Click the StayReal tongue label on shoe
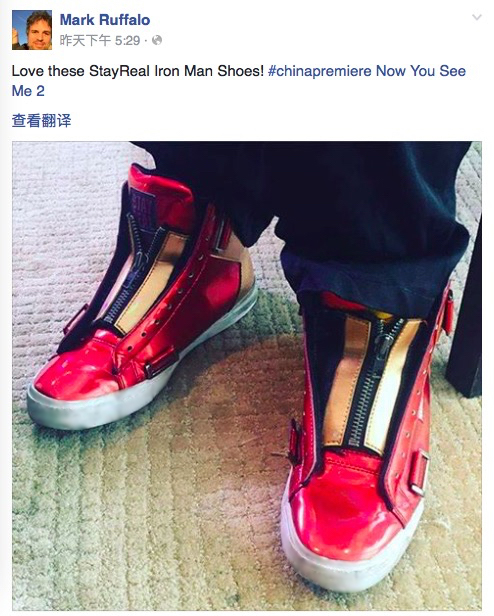This screenshot has width=494, height=616. pyautogui.click(x=143, y=209)
